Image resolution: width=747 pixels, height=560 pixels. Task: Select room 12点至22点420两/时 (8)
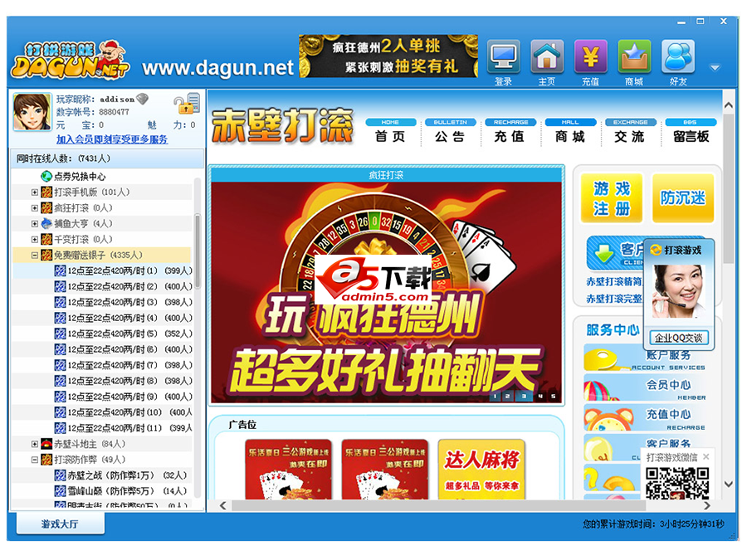[x=124, y=381]
